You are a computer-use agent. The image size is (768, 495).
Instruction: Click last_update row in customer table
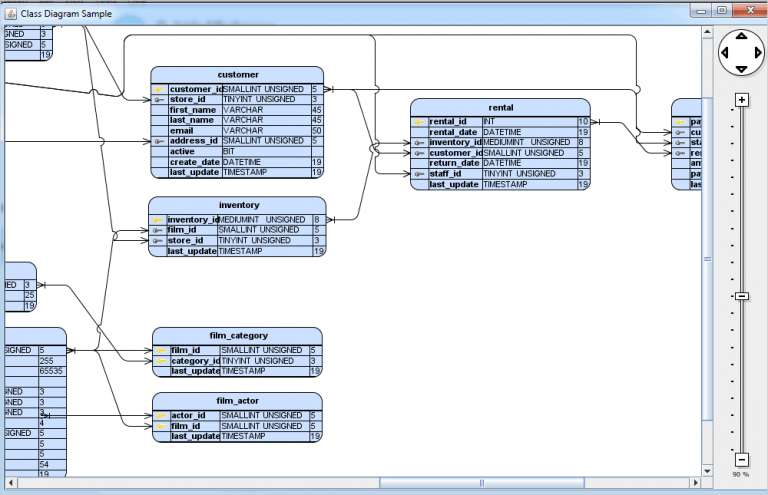238,172
